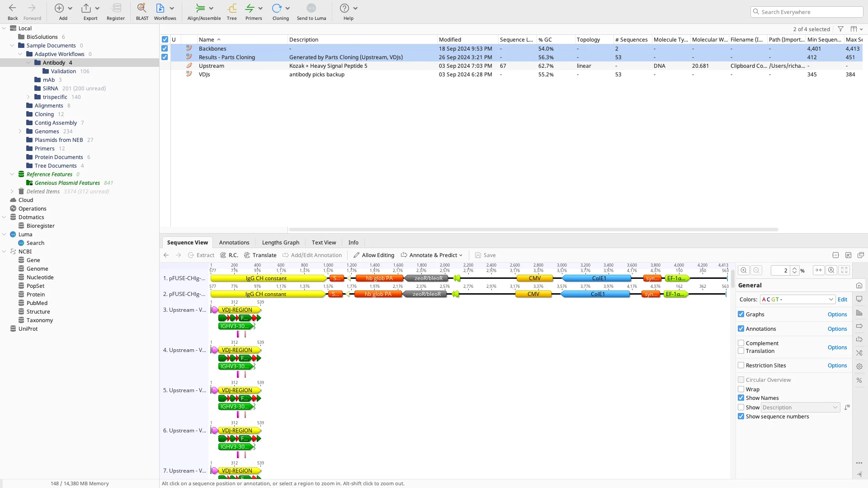Collapse the Antibody folder
This screenshot has width=868, height=488.
pos(28,62)
